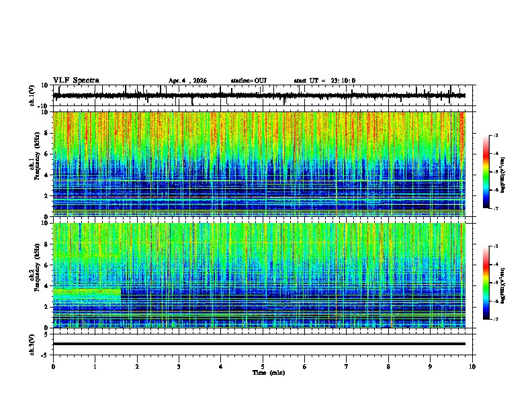The width and height of the screenshot is (532, 411).
Task: Click the "9" tick on the time axis
Action: pos(430,367)
